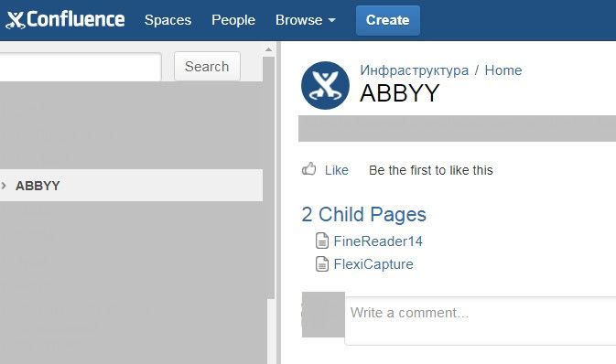Click the Confluence logo in header
The height and width of the screenshot is (364, 616).
click(x=65, y=19)
